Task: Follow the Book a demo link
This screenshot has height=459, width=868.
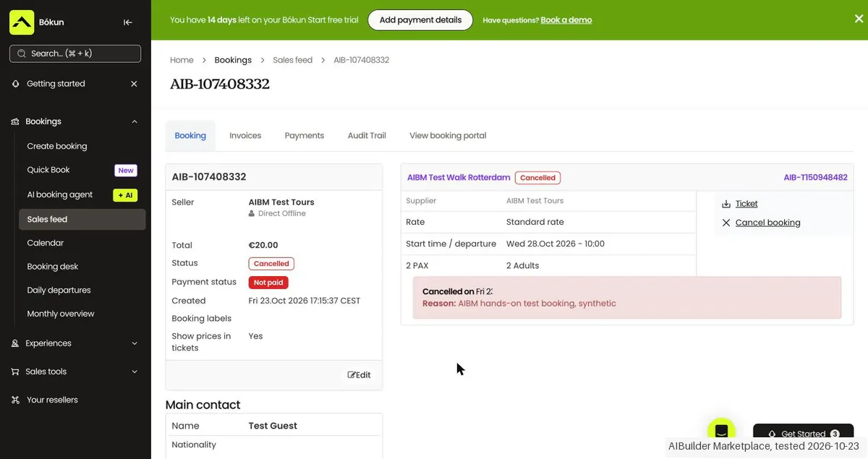Action: tap(566, 20)
